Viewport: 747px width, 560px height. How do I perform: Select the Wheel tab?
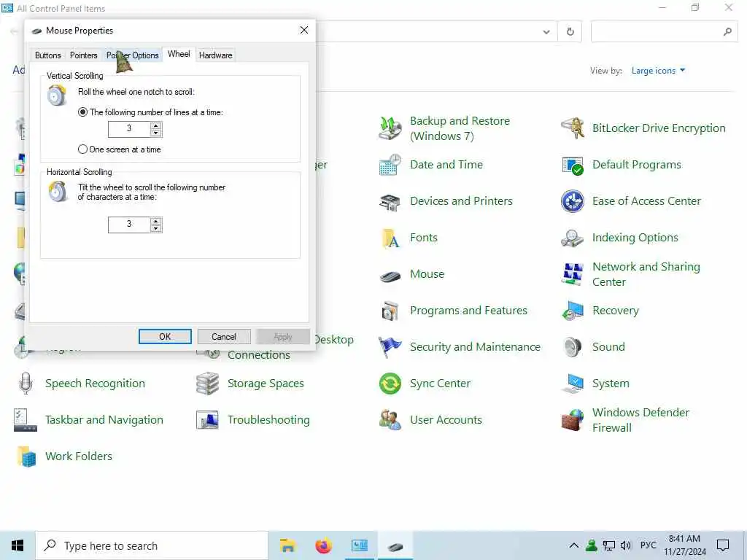tap(179, 54)
